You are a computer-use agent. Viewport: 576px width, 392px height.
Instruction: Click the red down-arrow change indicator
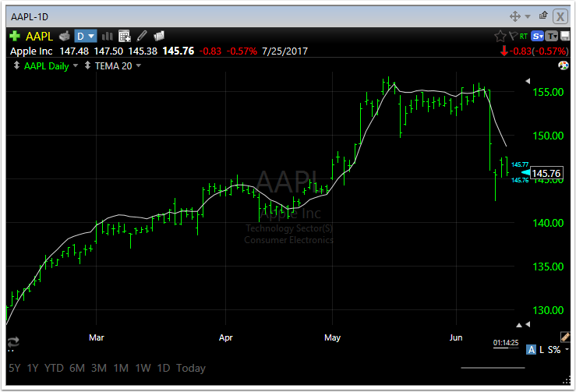coord(504,51)
